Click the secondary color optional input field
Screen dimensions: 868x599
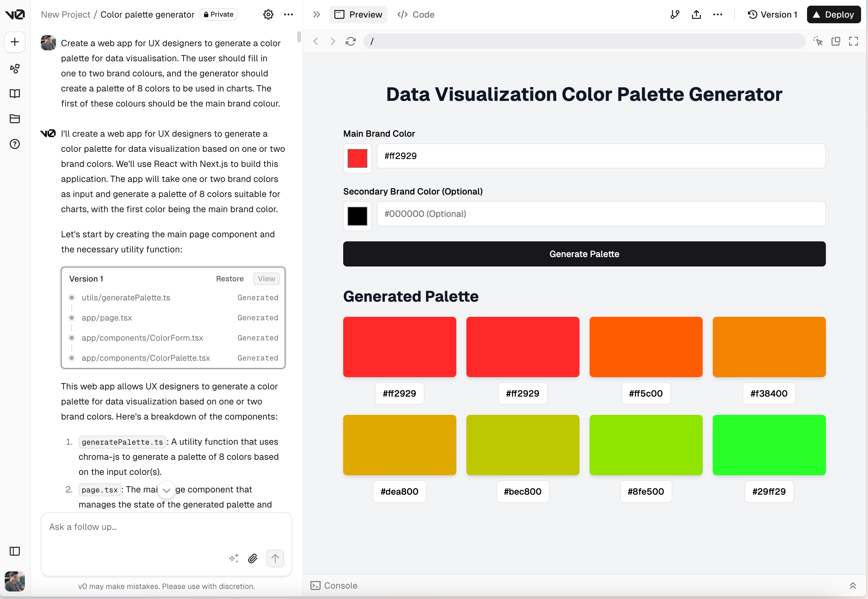pyautogui.click(x=601, y=214)
